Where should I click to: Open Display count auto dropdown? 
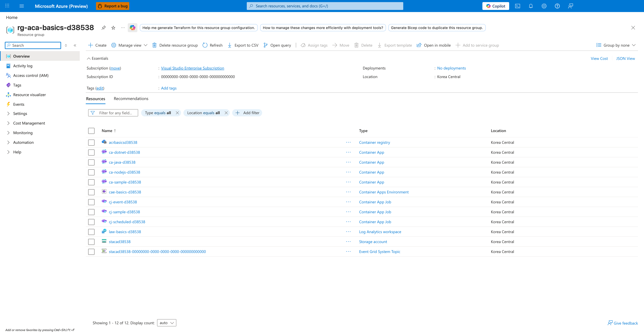coord(167,323)
